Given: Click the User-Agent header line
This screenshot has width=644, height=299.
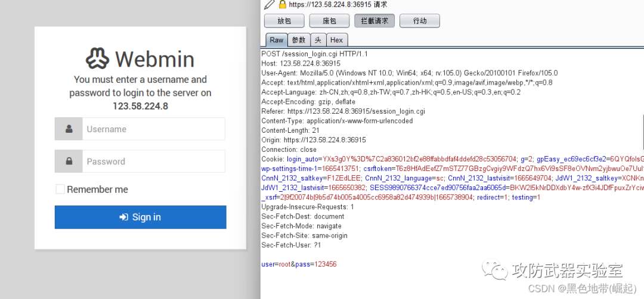Looking at the screenshot, I should click(410, 73).
